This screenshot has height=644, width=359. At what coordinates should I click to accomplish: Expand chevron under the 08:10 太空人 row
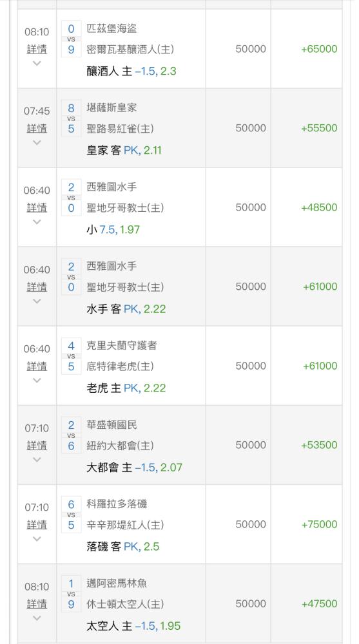coord(37,618)
